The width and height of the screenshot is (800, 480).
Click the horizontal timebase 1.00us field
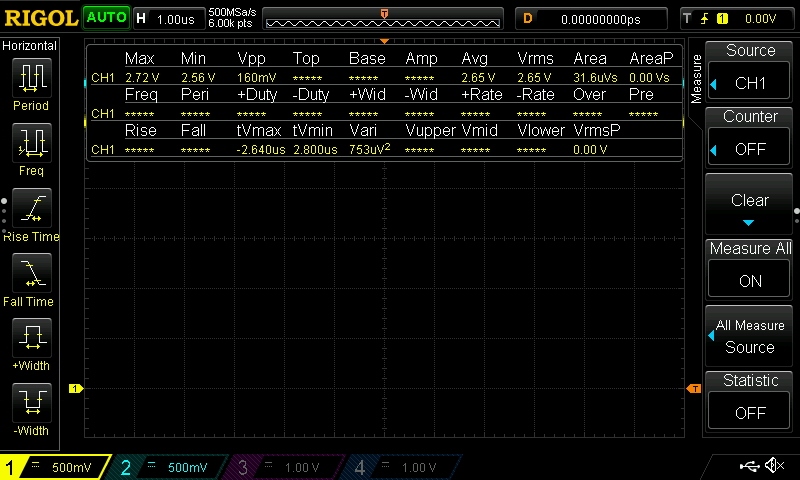pos(168,18)
